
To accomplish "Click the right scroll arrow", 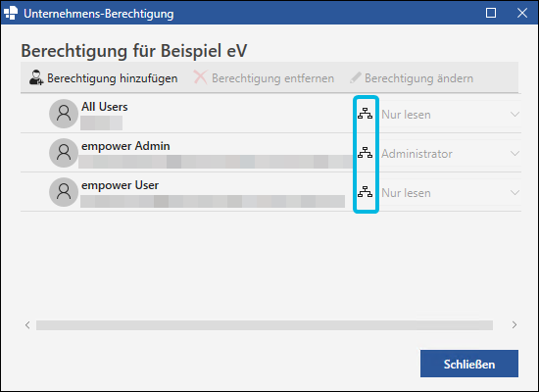I will click(514, 325).
